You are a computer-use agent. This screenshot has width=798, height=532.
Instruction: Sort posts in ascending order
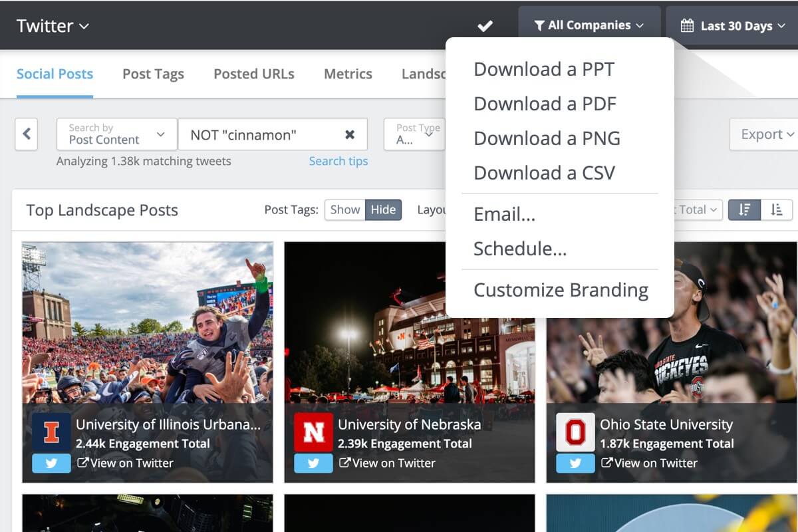tap(776, 209)
